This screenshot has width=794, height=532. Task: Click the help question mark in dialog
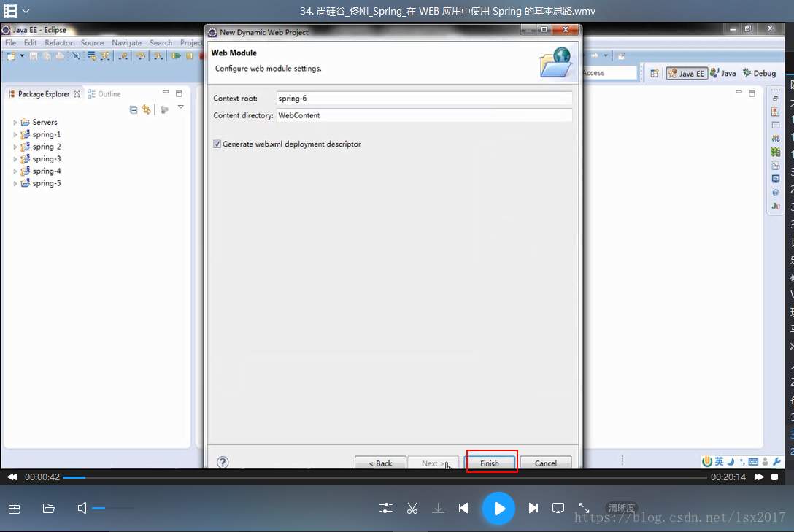tap(223, 462)
